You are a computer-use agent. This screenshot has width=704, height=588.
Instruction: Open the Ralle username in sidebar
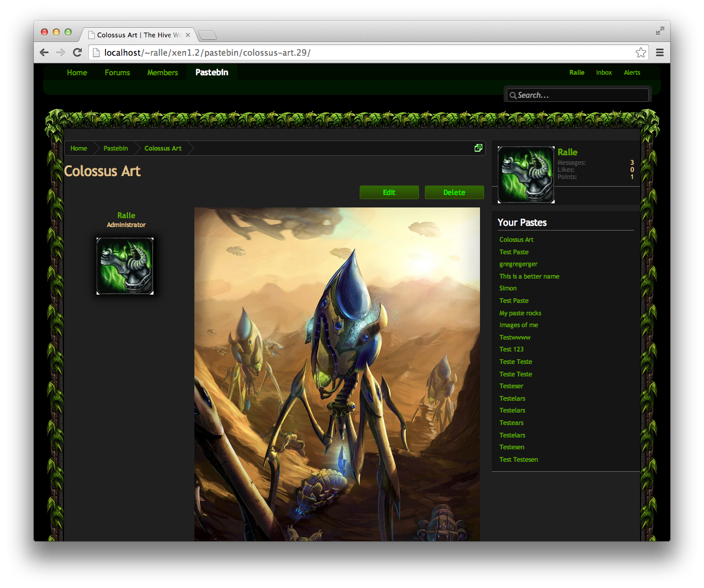click(568, 152)
